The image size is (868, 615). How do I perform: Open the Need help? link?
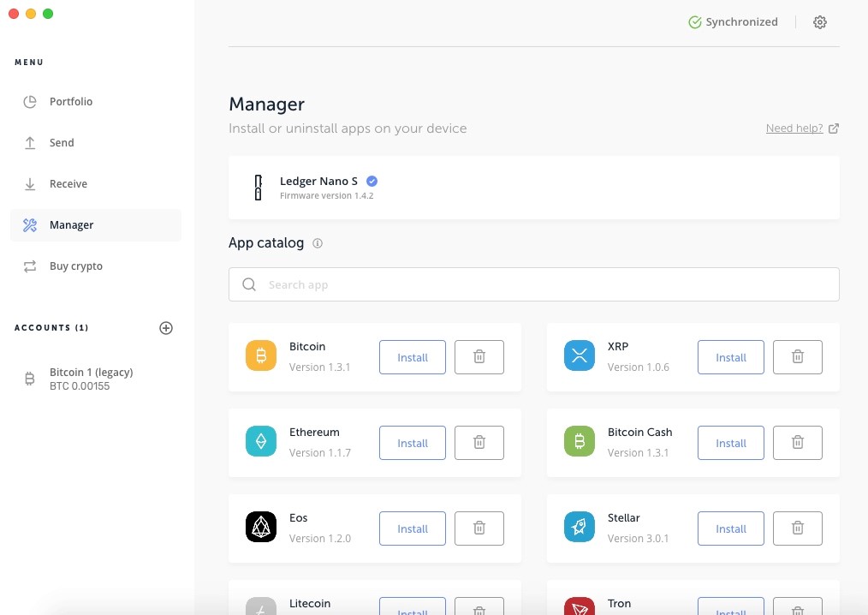(794, 128)
